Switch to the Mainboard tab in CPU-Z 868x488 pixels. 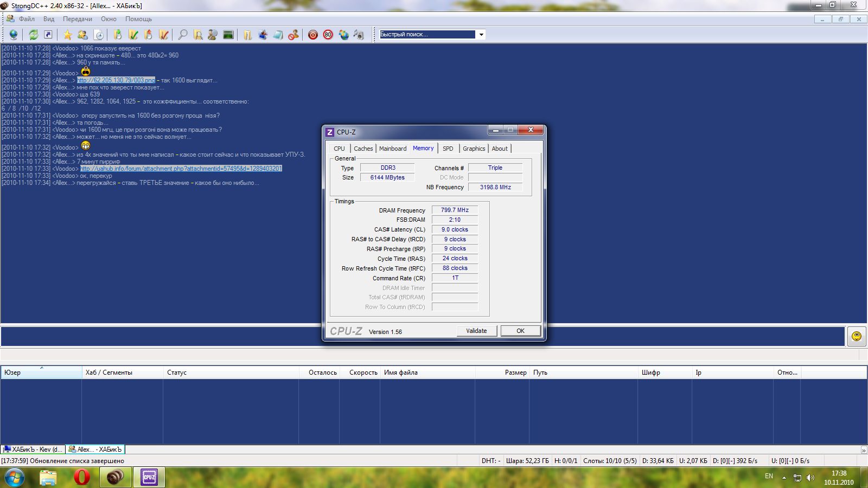(393, 149)
